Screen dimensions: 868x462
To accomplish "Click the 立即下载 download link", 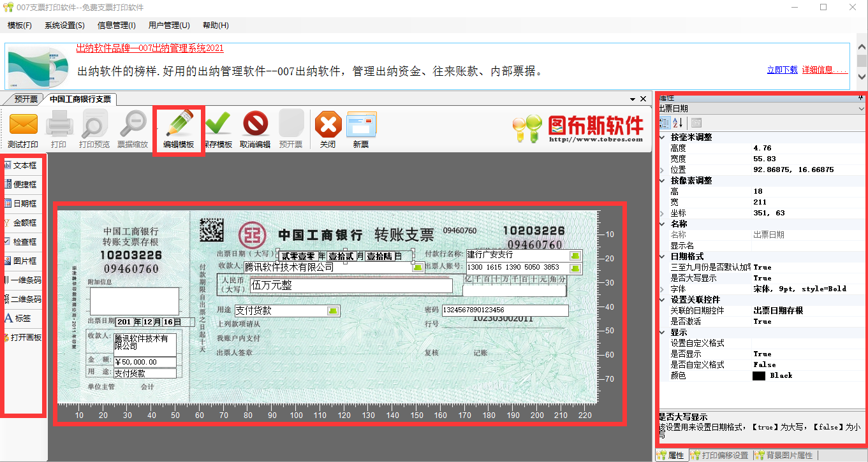I will 782,69.
